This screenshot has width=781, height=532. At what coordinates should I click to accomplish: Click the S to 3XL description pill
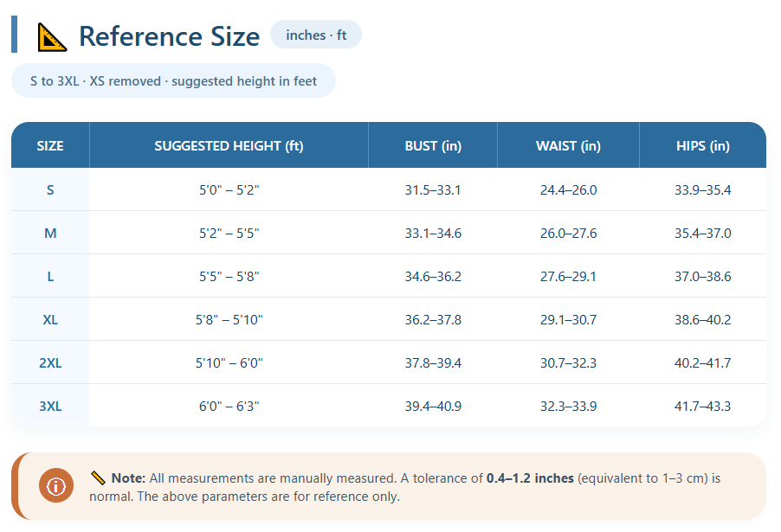click(173, 81)
